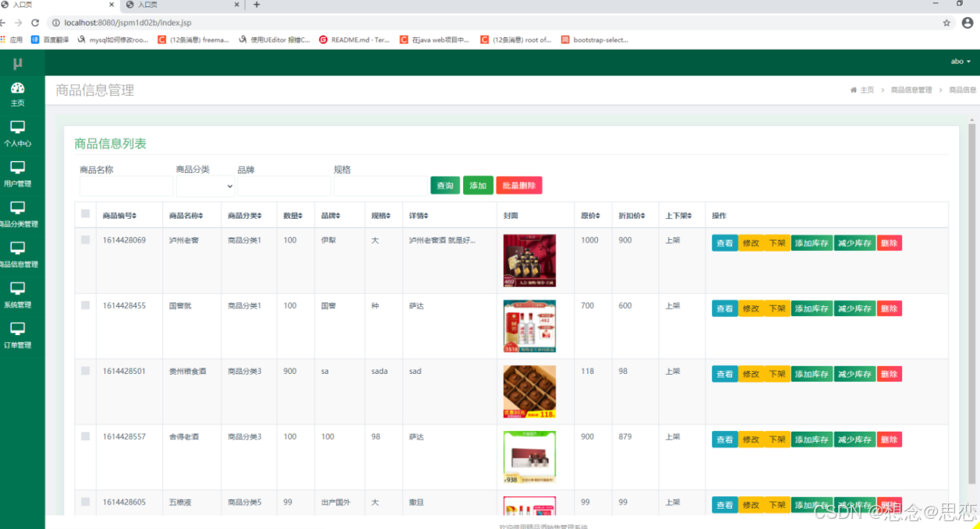Image resolution: width=980 pixels, height=529 pixels.
Task: Click product number 1614428069
Action: [x=124, y=240]
